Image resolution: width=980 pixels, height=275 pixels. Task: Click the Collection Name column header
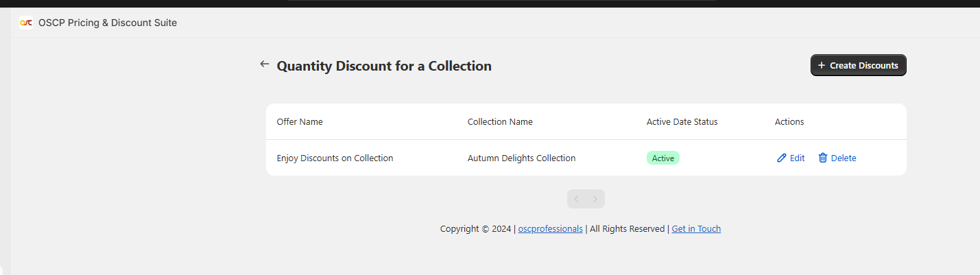click(500, 122)
